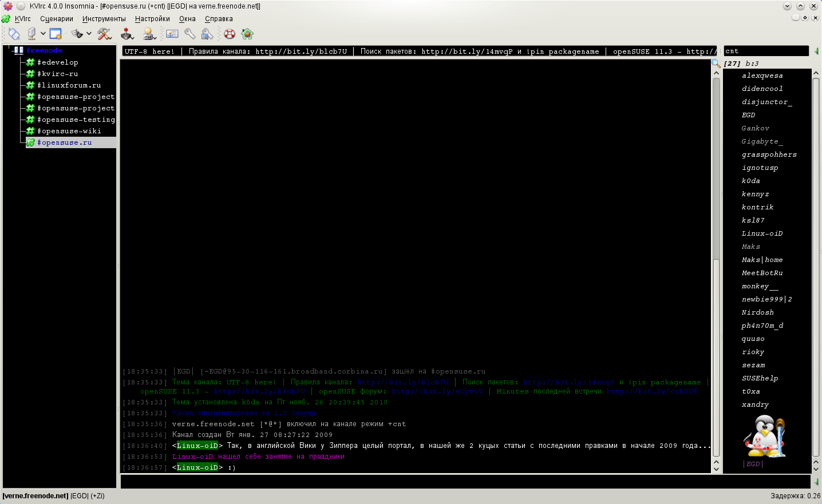Screen dimensions: 822x504
Task: Open the bit.ly/14mvqP package search link in chat
Action: (568, 382)
